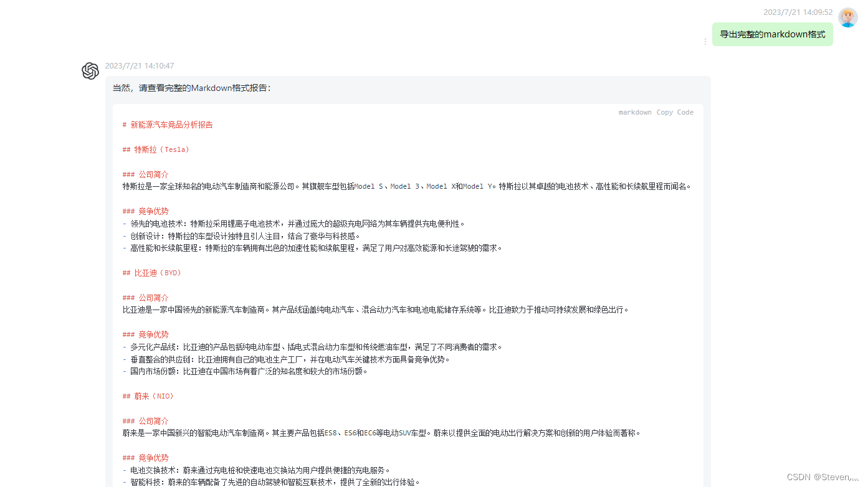Copy the markdown code block

[675, 113]
